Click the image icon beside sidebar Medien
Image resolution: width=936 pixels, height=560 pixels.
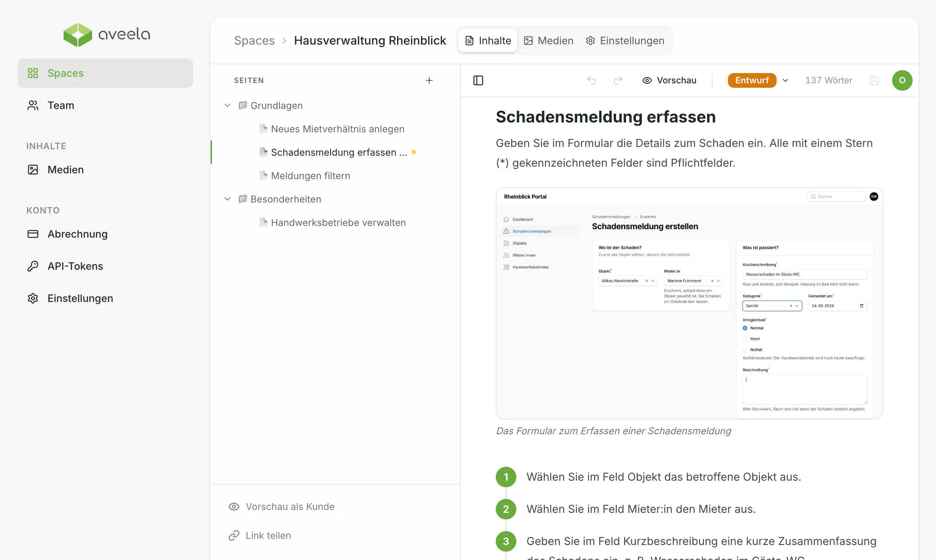pyautogui.click(x=33, y=170)
